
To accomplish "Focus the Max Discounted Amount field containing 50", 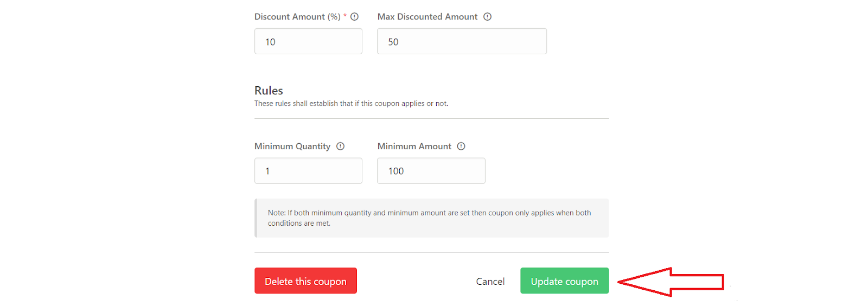I will pyautogui.click(x=462, y=41).
